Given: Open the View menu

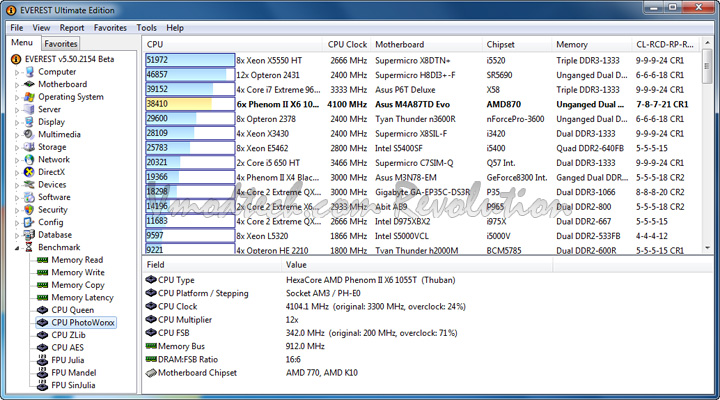Looking at the screenshot, I should (x=41, y=28).
